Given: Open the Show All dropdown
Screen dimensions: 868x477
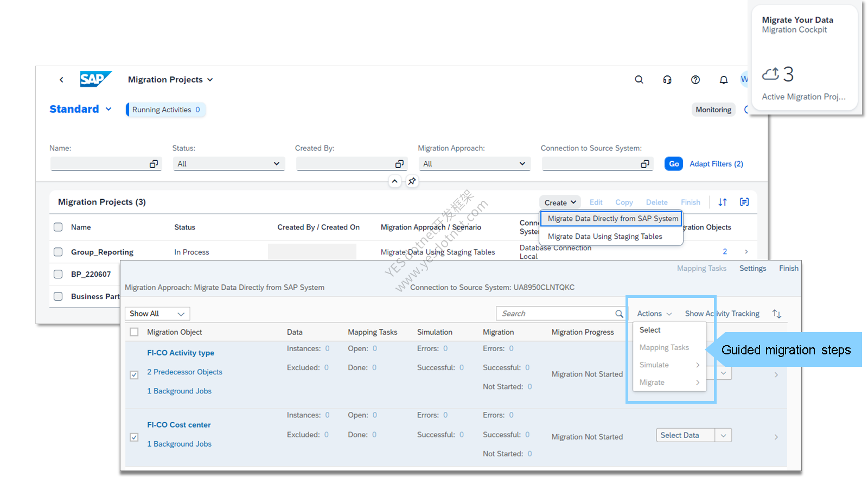Looking at the screenshot, I should (x=157, y=314).
